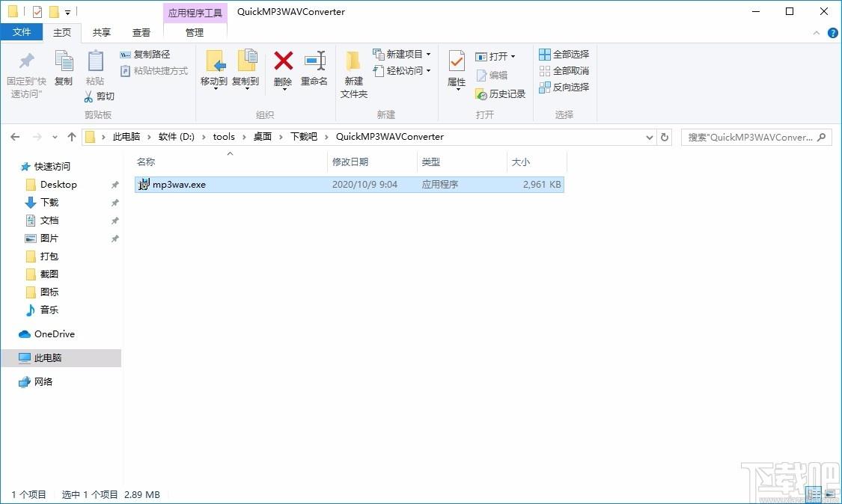Click the search magnifier icon
This screenshot has height=504, width=842.
click(821, 137)
